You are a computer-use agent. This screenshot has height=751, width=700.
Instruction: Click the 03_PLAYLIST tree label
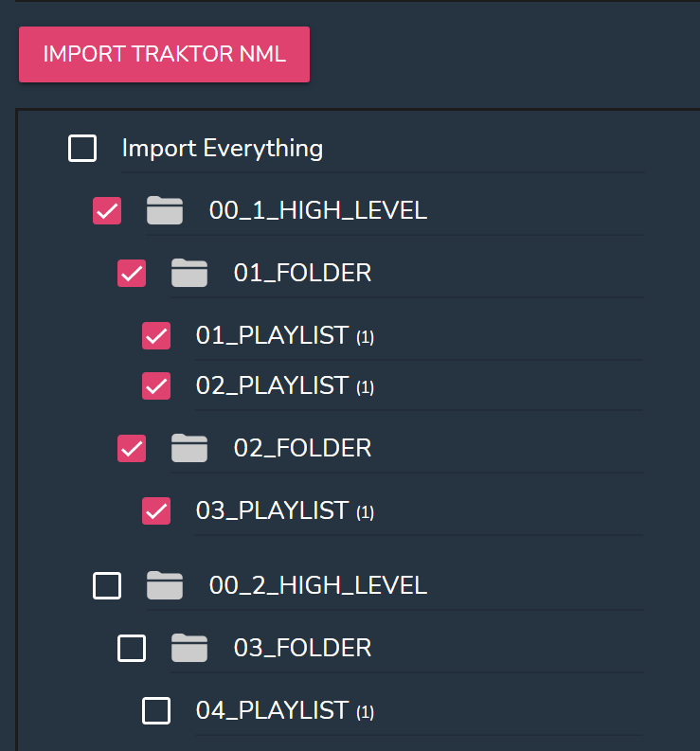coord(272,510)
